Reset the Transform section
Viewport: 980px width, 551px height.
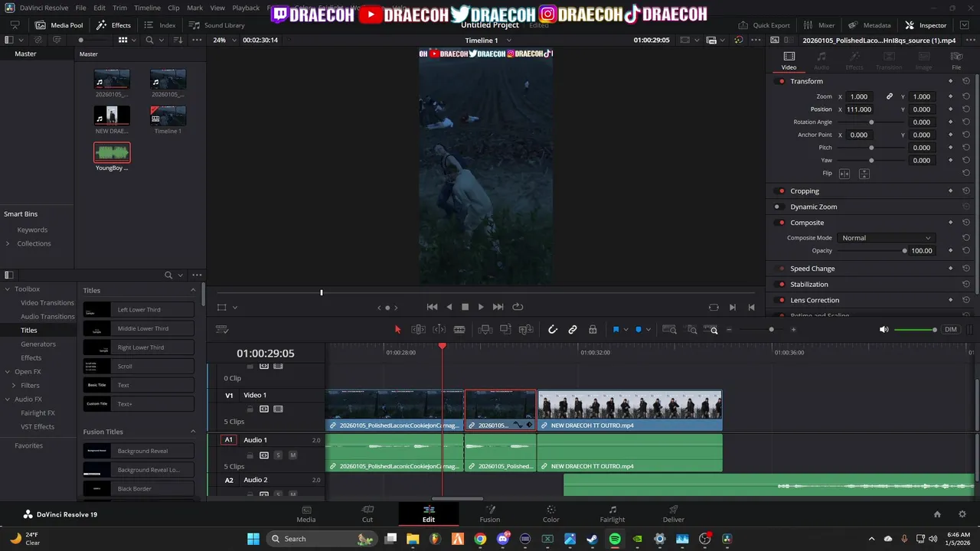coord(966,81)
